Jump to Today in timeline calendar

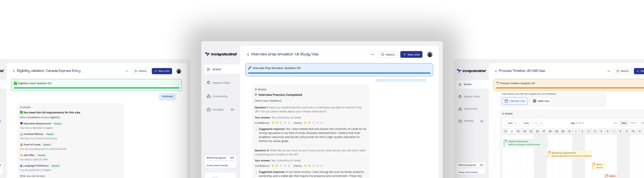click(x=526, y=123)
